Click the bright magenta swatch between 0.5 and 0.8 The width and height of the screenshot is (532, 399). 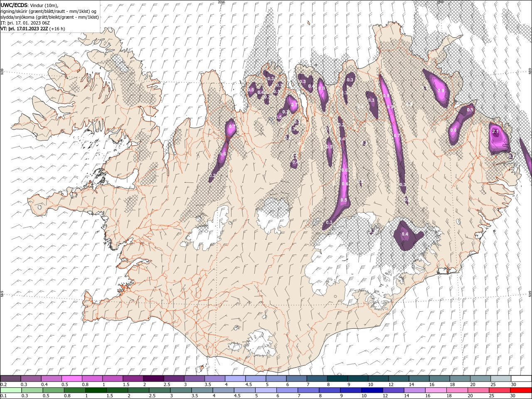click(71, 379)
